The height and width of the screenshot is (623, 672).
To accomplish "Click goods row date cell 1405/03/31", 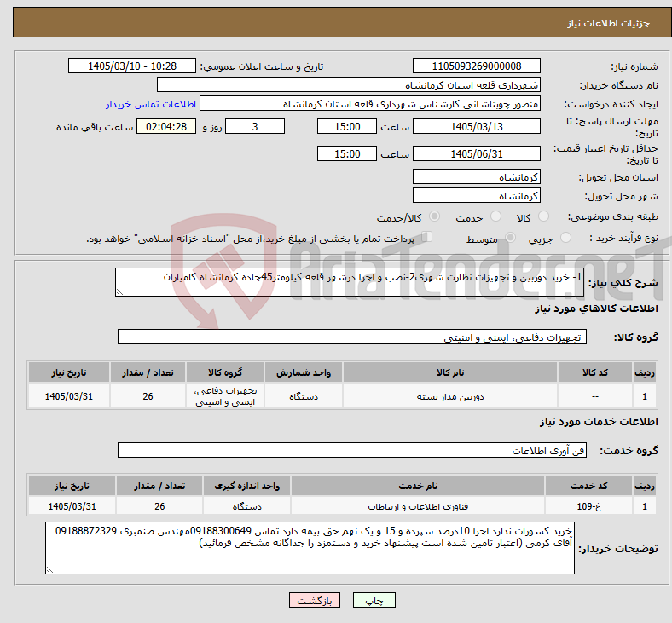I will click(x=69, y=396).
